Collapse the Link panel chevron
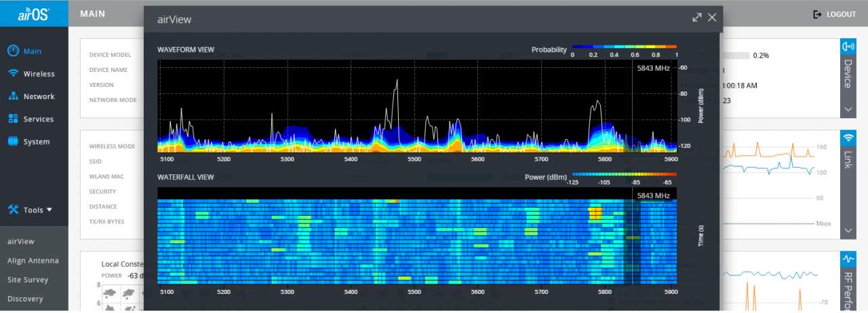868x313 pixels. pyautogui.click(x=848, y=231)
